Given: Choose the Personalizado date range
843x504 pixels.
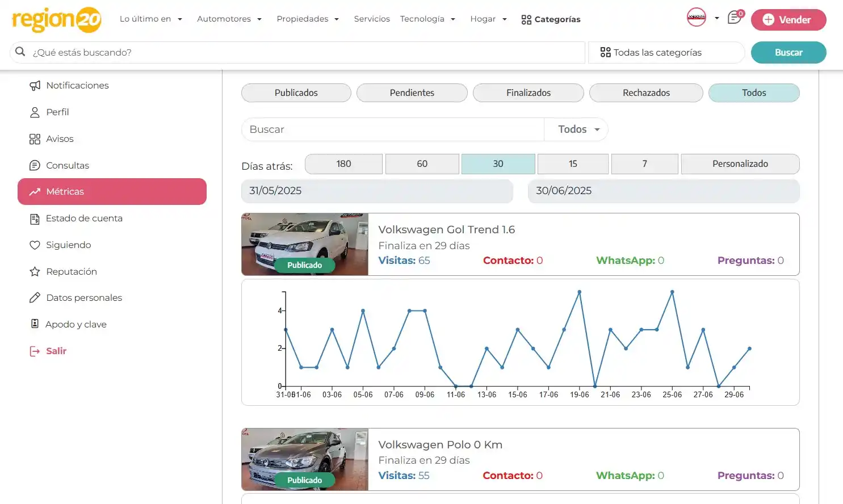Looking at the screenshot, I should [x=740, y=164].
